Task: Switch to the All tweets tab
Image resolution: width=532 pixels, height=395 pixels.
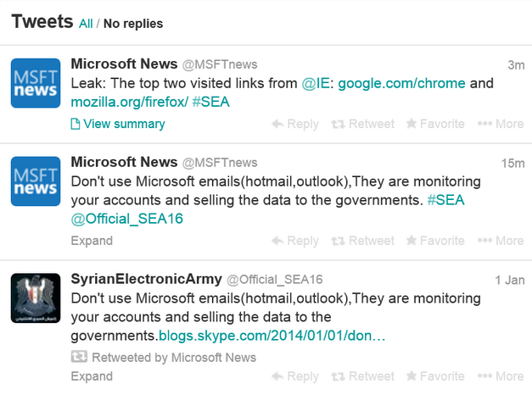Action: (x=86, y=24)
